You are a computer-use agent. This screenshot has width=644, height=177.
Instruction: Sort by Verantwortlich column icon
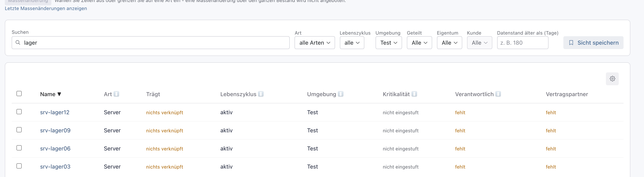[x=498, y=94]
